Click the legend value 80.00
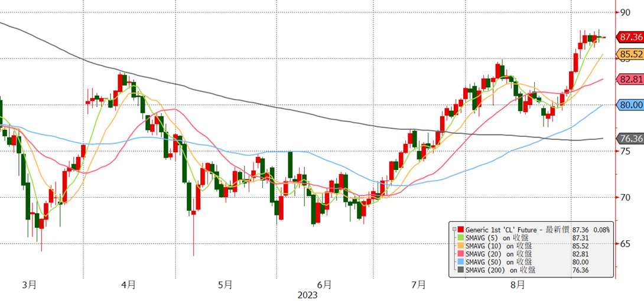Image resolution: width=644 pixels, height=301 pixels. point(580,262)
